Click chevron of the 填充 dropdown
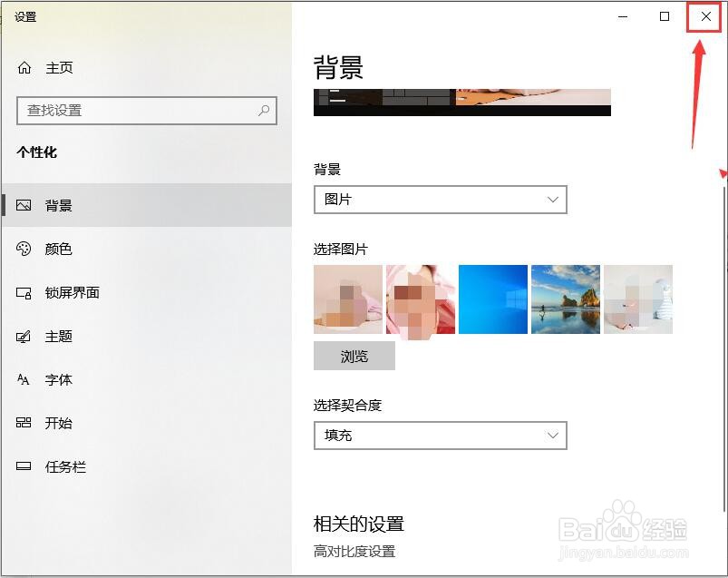Viewport: 728px width, 578px height. (x=552, y=436)
